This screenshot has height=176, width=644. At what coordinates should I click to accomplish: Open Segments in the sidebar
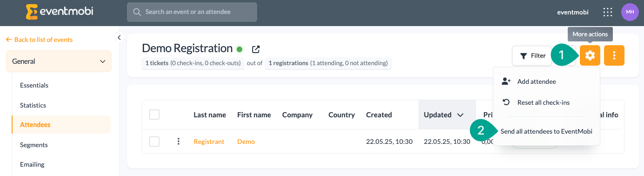coord(33,145)
